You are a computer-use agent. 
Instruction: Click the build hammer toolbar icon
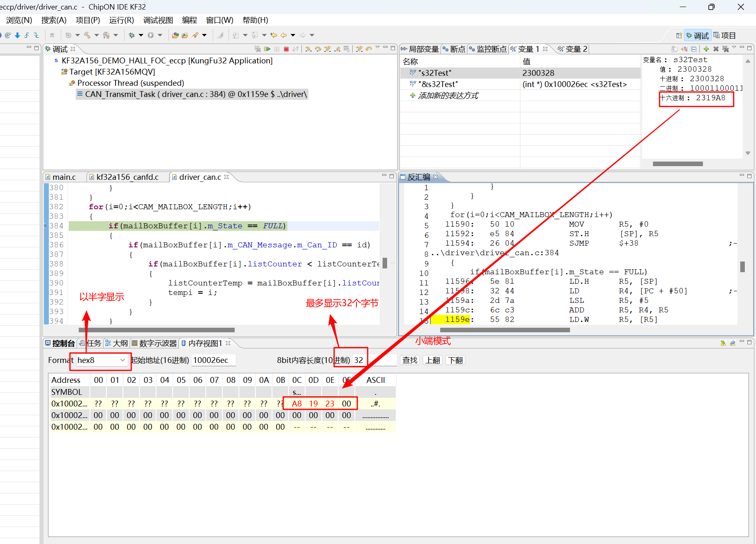pyautogui.click(x=87, y=35)
